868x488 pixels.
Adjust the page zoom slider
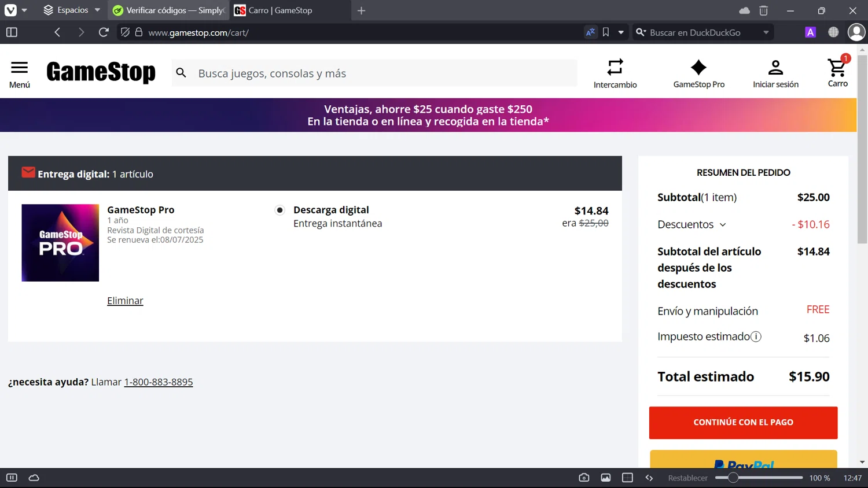pos(759,478)
